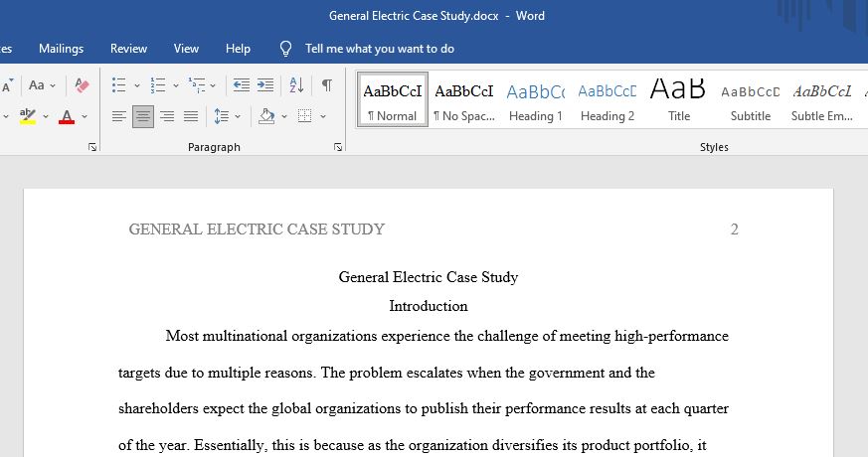Screen dimensions: 868x457
Task: Apply Borders button
Action: 304,116
